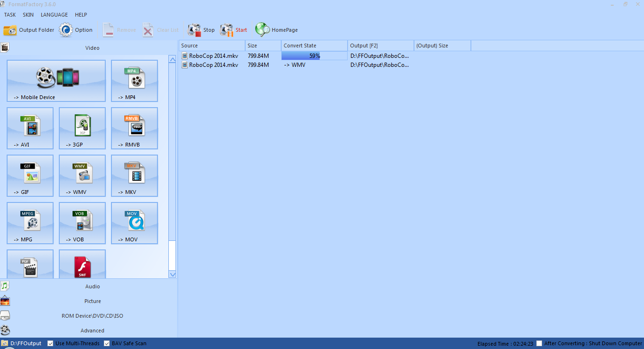Choose the MOV conversion tile
The image size is (644, 349).
(134, 223)
